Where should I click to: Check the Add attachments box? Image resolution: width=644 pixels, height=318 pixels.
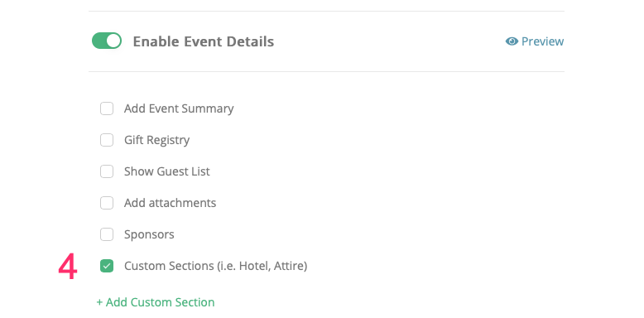pos(107,203)
